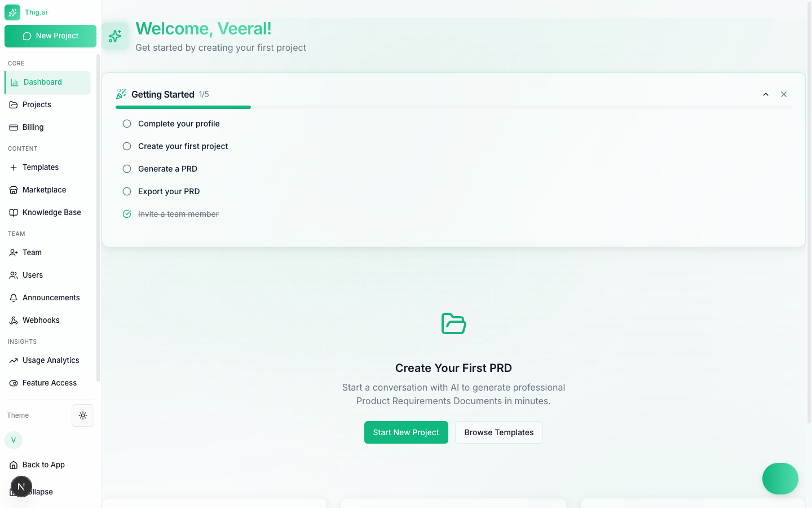Open the Billing section
The width and height of the screenshot is (812, 508).
tap(14, 127)
